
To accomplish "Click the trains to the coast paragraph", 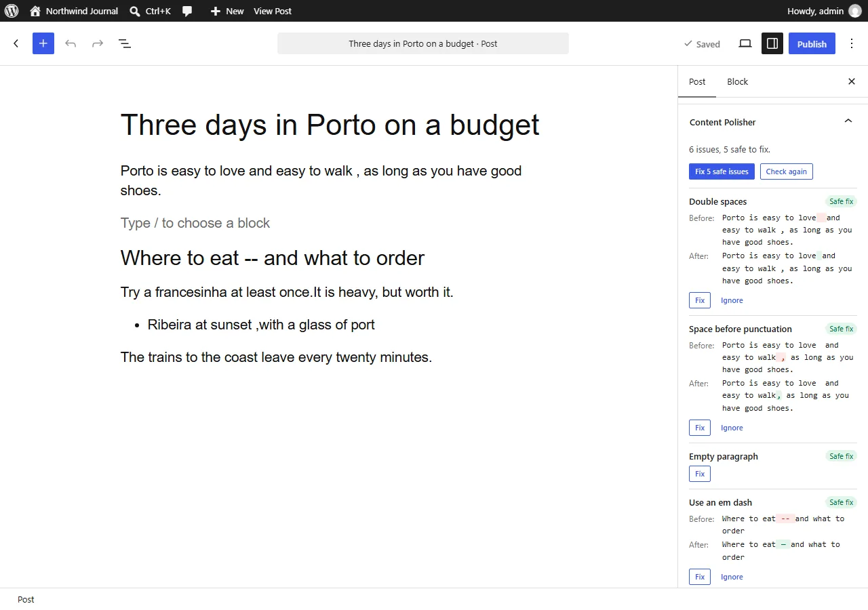I will pos(276,357).
